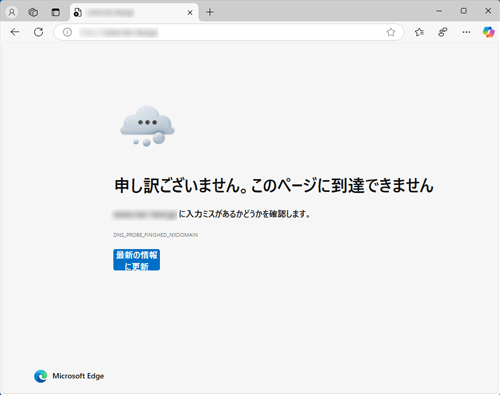Focus the address bar URL field

pyautogui.click(x=230, y=32)
